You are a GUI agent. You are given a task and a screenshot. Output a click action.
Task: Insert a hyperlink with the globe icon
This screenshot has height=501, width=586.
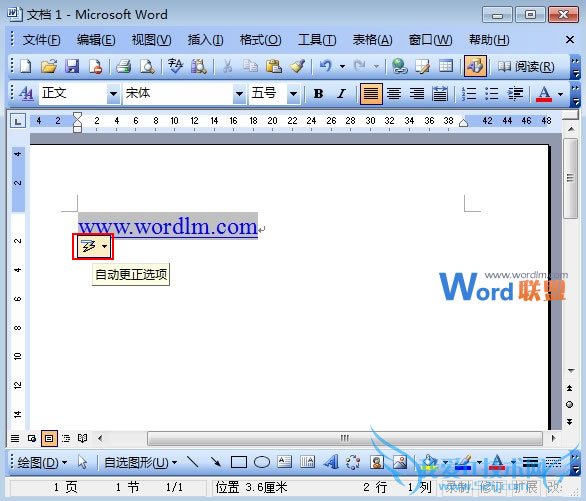pyautogui.click(x=400, y=66)
